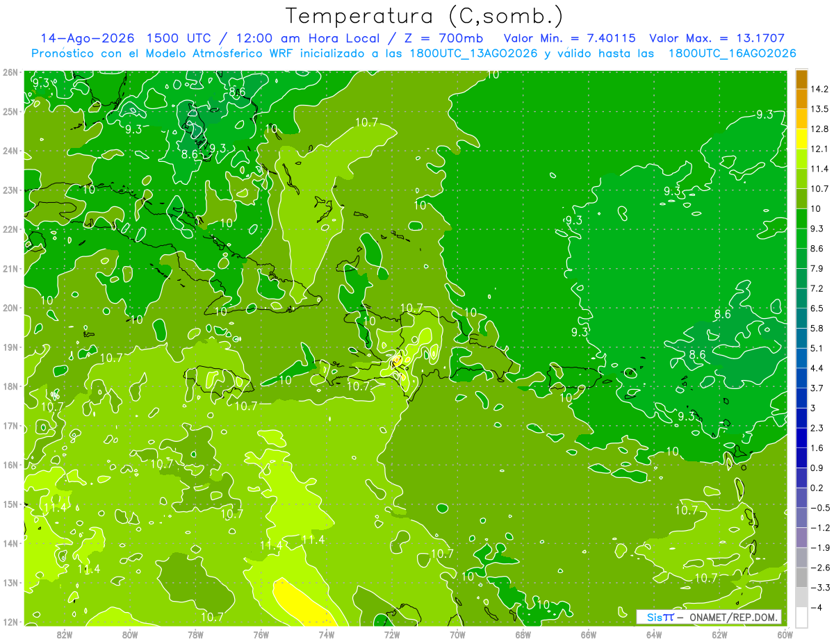834x644 pixels.
Task: Click colorbar label '0.2'
Action: [x=817, y=488]
